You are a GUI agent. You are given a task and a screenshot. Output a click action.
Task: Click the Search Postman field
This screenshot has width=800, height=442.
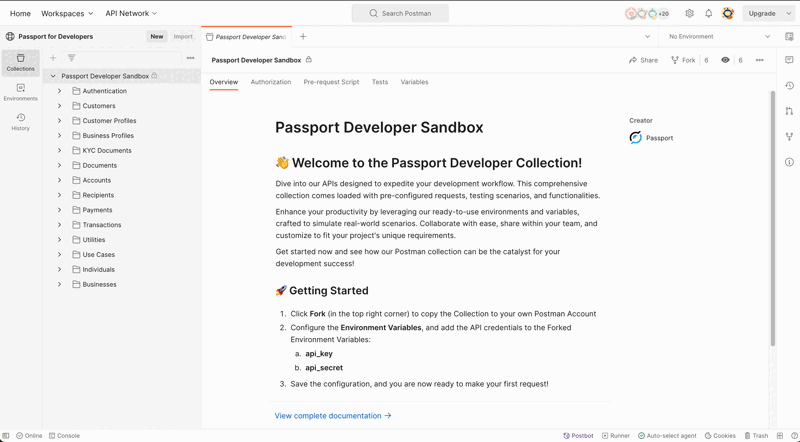coord(400,13)
